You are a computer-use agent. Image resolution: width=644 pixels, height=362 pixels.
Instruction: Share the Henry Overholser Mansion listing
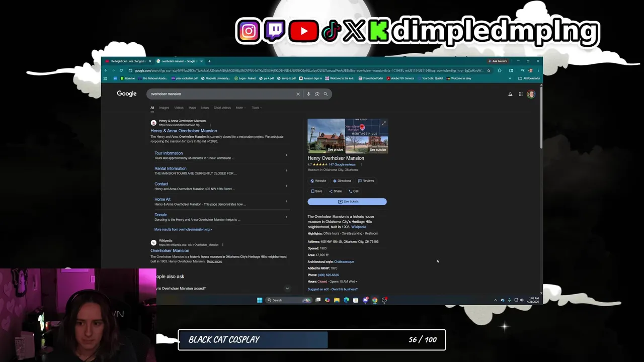coord(336,191)
